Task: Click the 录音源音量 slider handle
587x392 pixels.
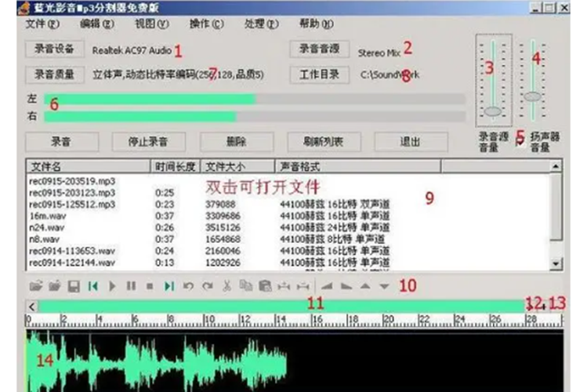Action: click(493, 111)
